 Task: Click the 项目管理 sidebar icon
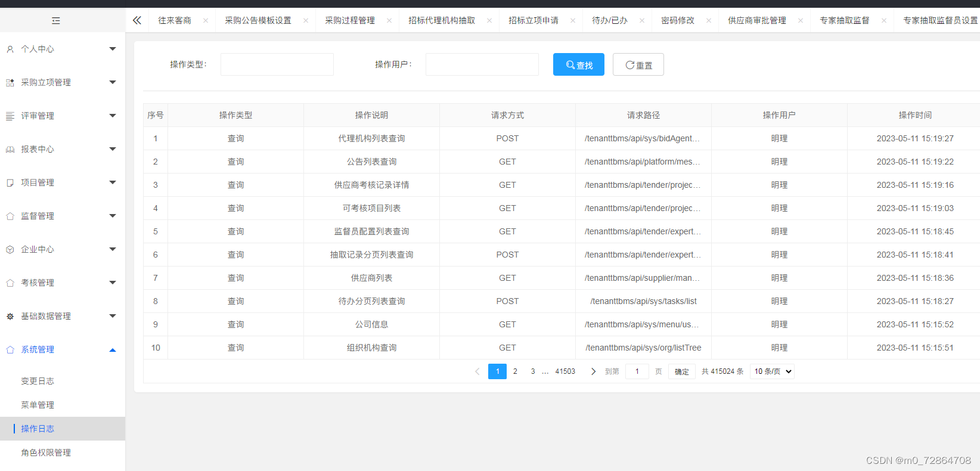pyautogui.click(x=10, y=183)
